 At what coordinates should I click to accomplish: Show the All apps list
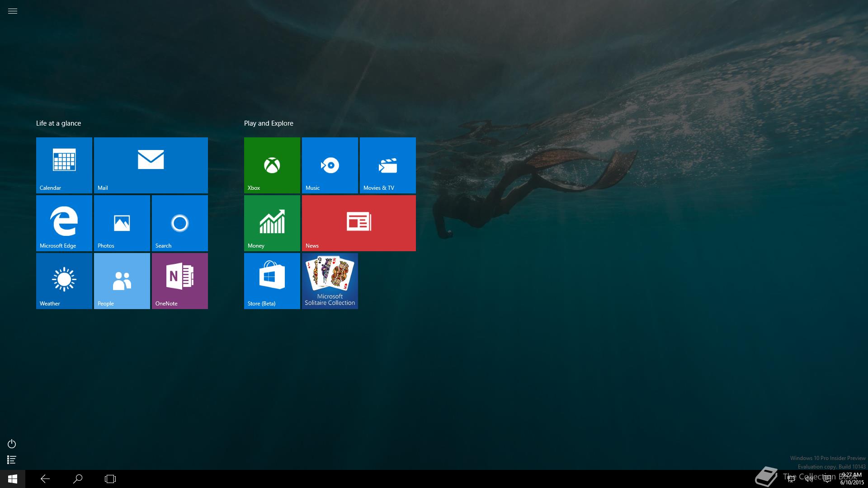click(x=12, y=460)
